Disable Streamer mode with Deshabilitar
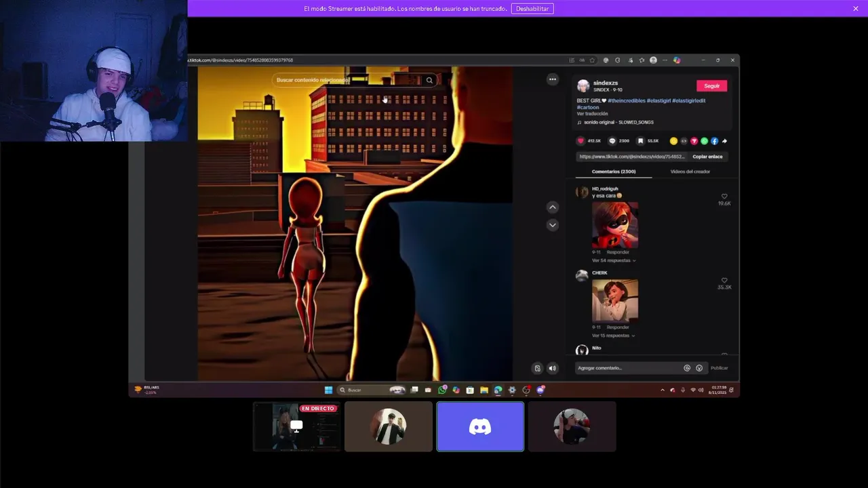The width and height of the screenshot is (868, 488). [x=532, y=8]
